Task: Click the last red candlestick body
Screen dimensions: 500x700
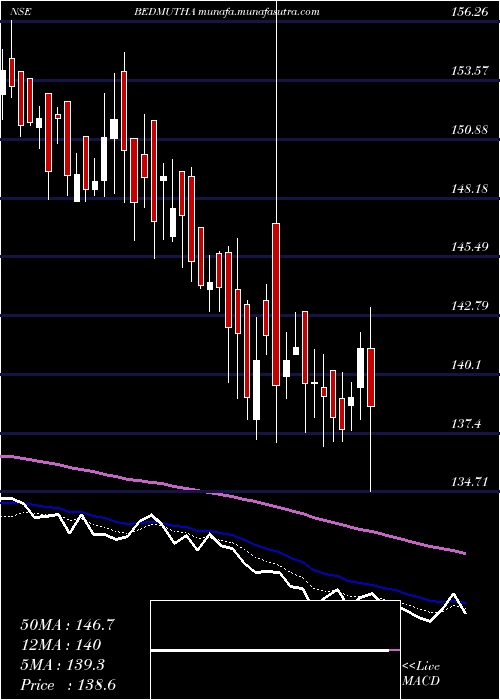Action: [x=371, y=377]
